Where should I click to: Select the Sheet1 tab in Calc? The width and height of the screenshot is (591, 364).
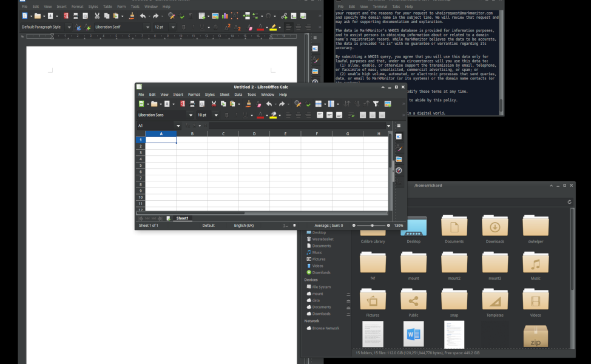pyautogui.click(x=183, y=218)
